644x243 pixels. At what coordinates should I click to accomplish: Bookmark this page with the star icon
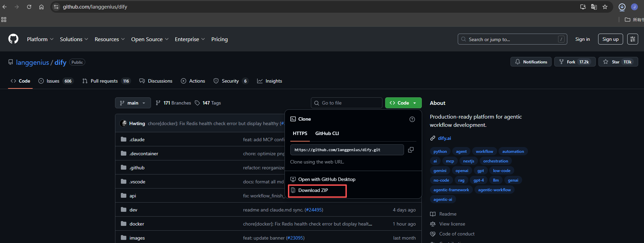(x=605, y=7)
